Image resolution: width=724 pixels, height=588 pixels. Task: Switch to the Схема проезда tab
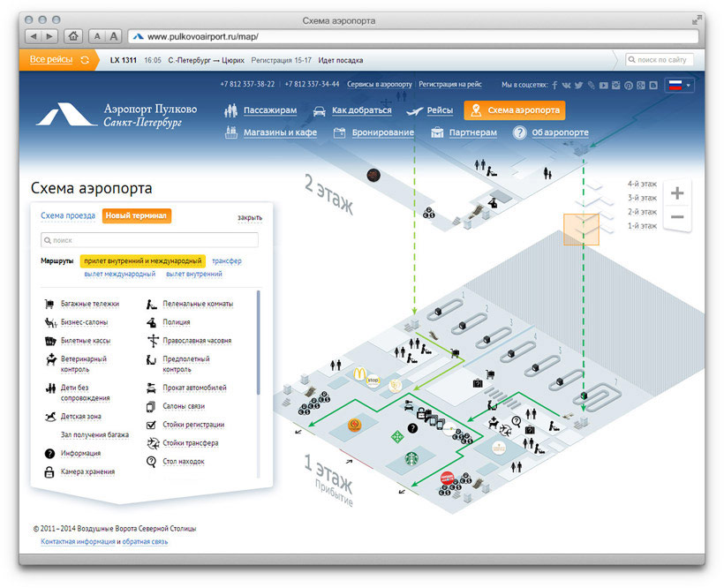coord(68,215)
